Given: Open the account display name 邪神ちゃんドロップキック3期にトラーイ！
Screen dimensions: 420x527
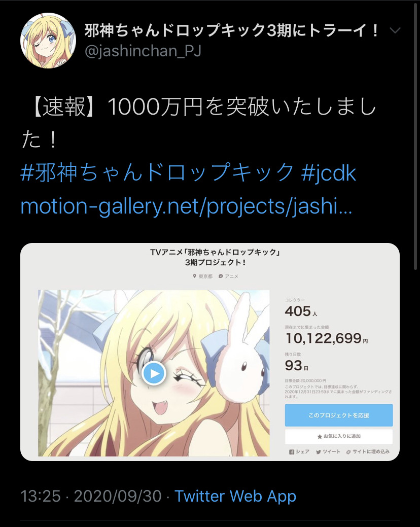Looking at the screenshot, I should (x=232, y=30).
